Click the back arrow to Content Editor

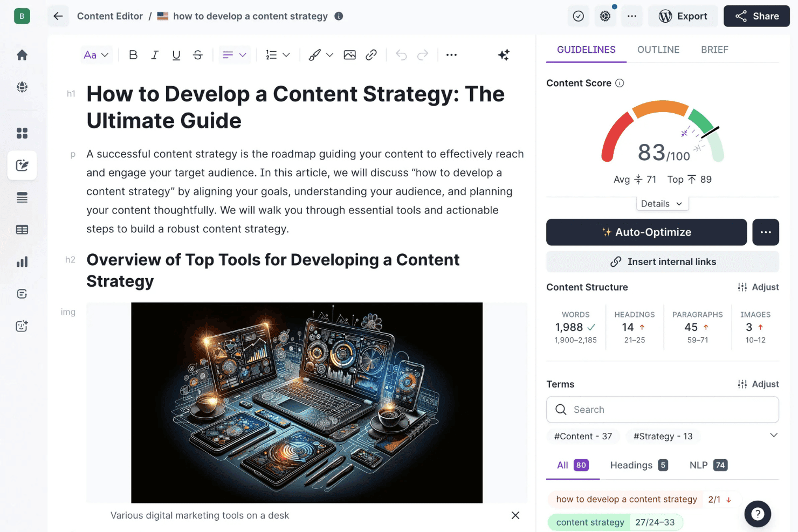click(58, 16)
